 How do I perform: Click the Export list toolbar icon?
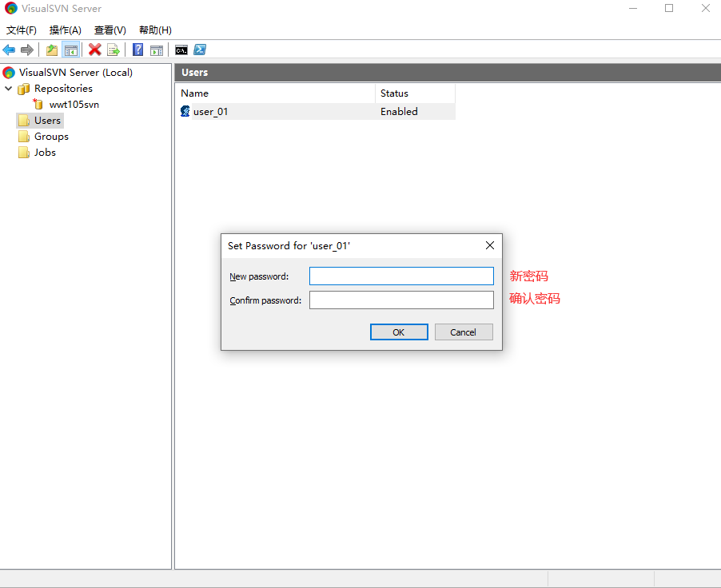(114, 50)
